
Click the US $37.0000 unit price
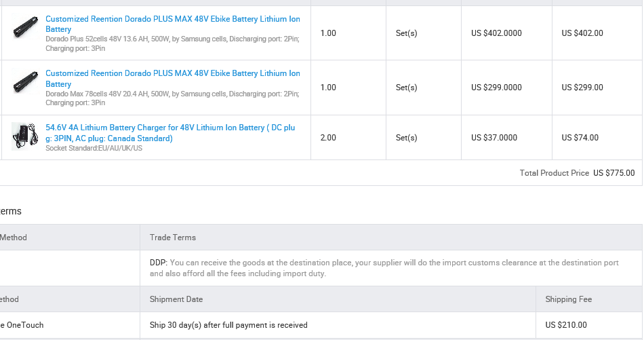pos(494,138)
